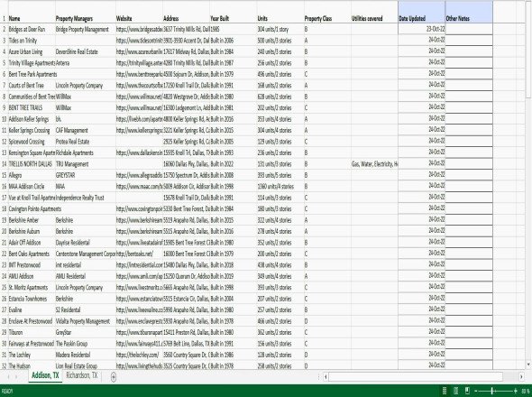The width and height of the screenshot is (532, 397).
Task: Select the Property Managers header cell
Action: tap(85, 13)
